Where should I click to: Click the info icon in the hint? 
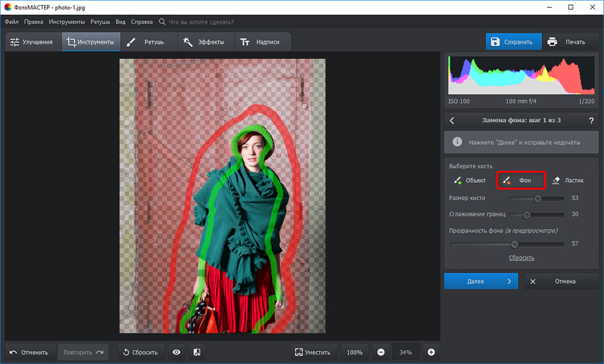[457, 142]
